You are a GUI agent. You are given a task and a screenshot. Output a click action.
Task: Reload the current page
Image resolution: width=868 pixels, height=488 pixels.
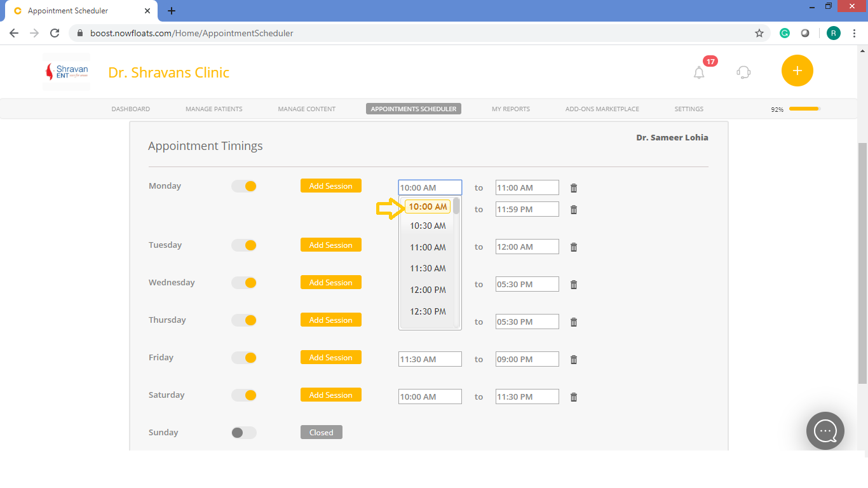pyautogui.click(x=55, y=33)
